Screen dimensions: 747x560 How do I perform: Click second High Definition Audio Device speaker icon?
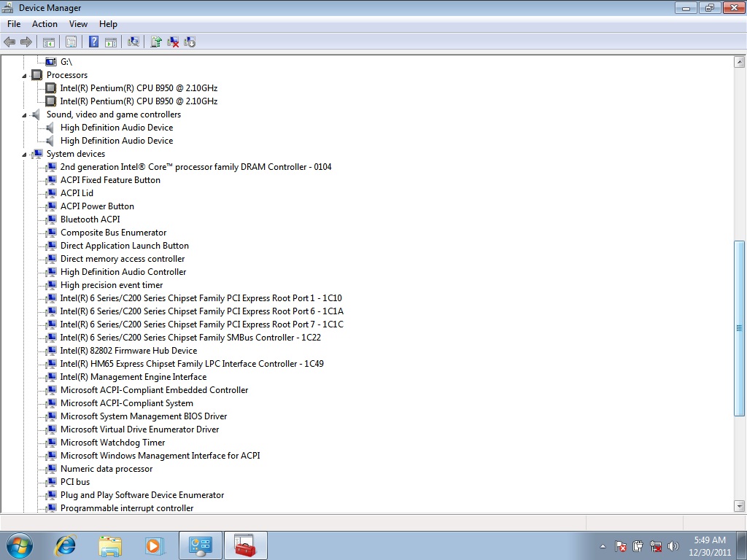[50, 141]
